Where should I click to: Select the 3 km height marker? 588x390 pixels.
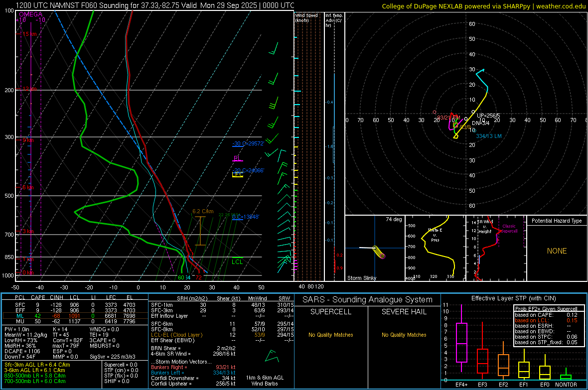point(28,231)
